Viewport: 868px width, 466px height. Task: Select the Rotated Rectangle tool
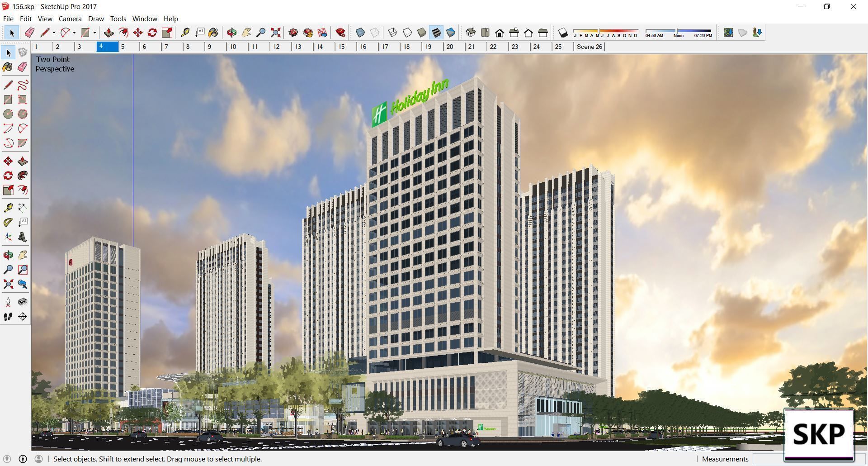pyautogui.click(x=23, y=100)
